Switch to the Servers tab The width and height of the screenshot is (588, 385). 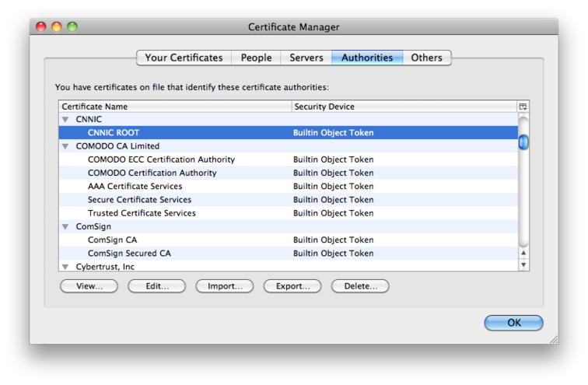[x=306, y=58]
